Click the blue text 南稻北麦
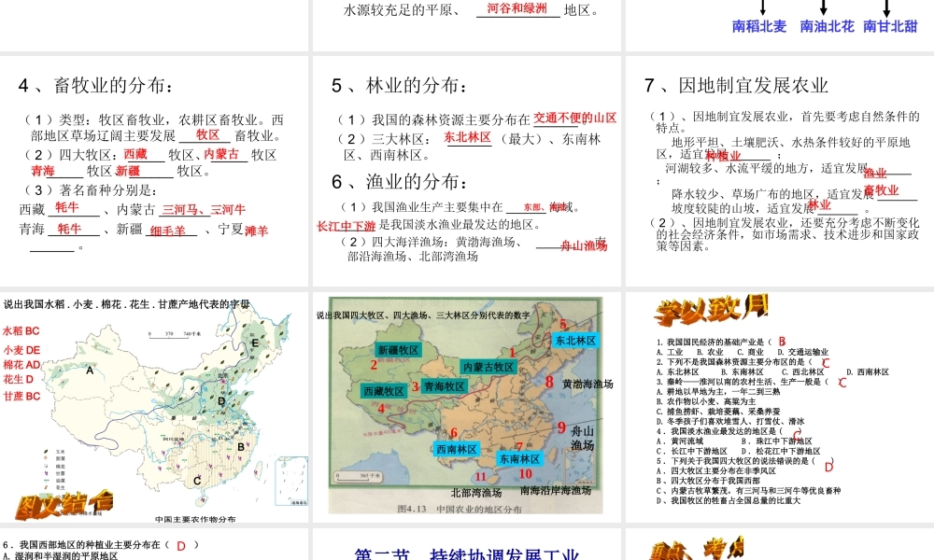The image size is (934, 560). (x=758, y=26)
